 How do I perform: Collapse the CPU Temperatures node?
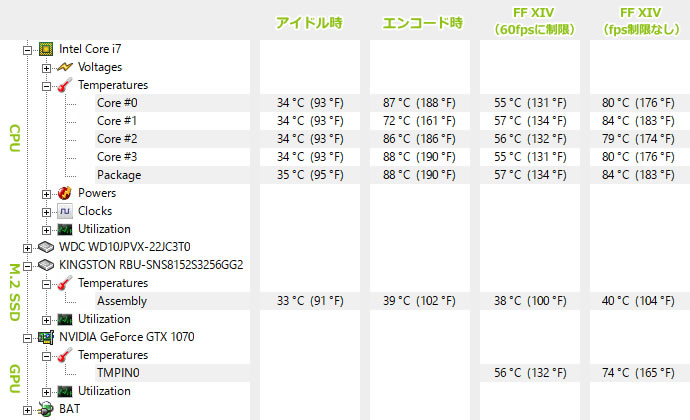[46, 86]
